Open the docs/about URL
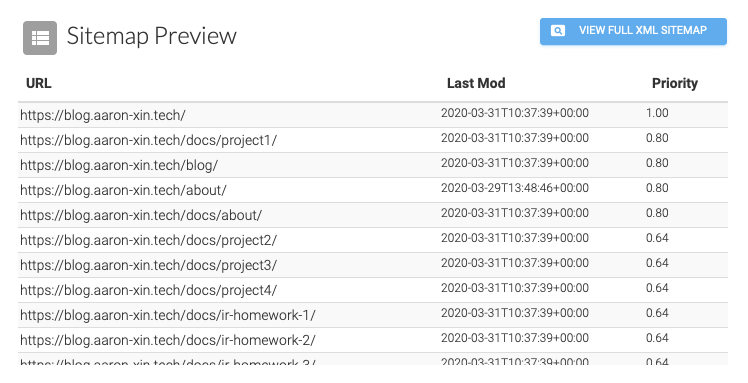This screenshot has height=383, width=748. (x=141, y=215)
